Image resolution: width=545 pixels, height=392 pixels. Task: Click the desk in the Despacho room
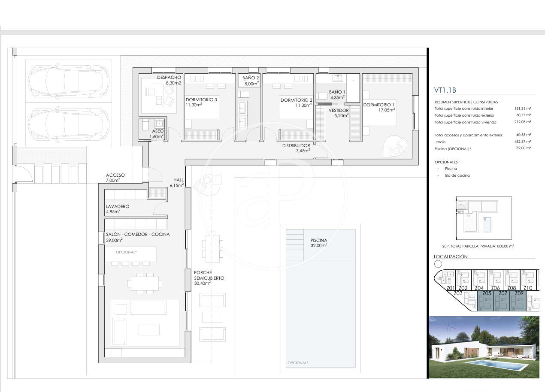click(157, 94)
